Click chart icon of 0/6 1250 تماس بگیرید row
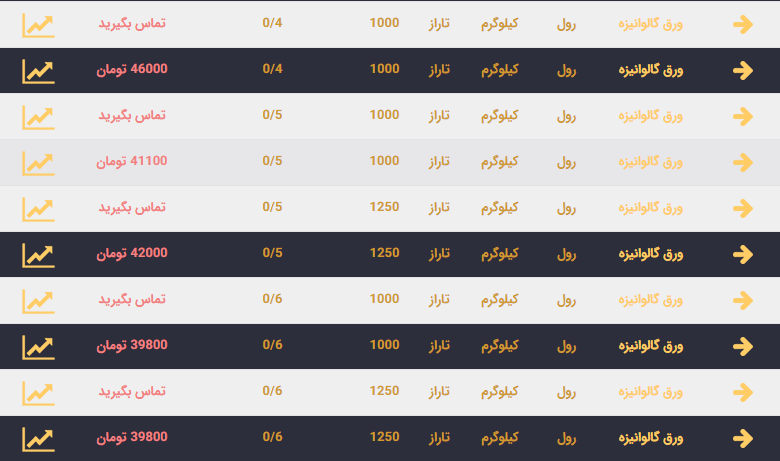The height and width of the screenshot is (461, 780). click(38, 393)
